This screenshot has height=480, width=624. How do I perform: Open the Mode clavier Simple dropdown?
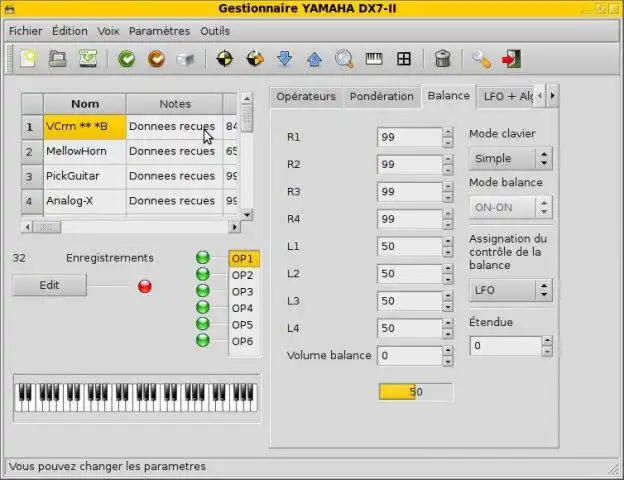pos(511,158)
